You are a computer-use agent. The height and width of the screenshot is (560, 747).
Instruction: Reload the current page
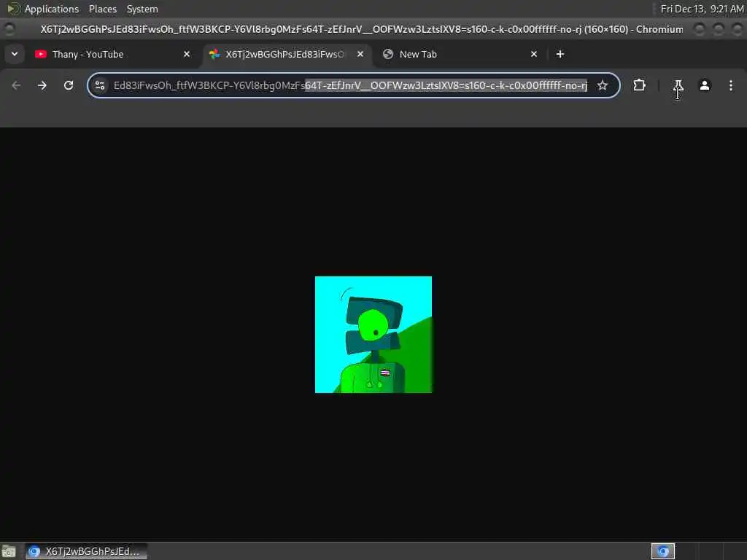coord(69,86)
